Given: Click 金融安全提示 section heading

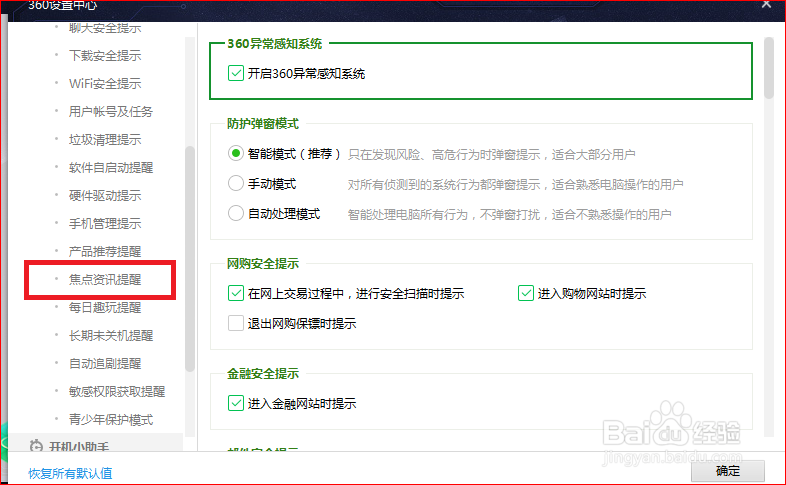Looking at the screenshot, I should coord(263,373).
